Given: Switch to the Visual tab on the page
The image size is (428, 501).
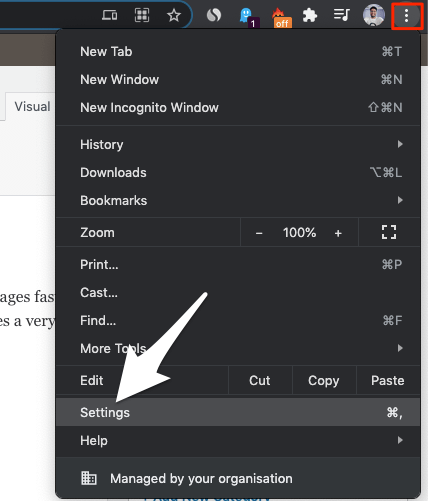Looking at the screenshot, I should pos(32,107).
